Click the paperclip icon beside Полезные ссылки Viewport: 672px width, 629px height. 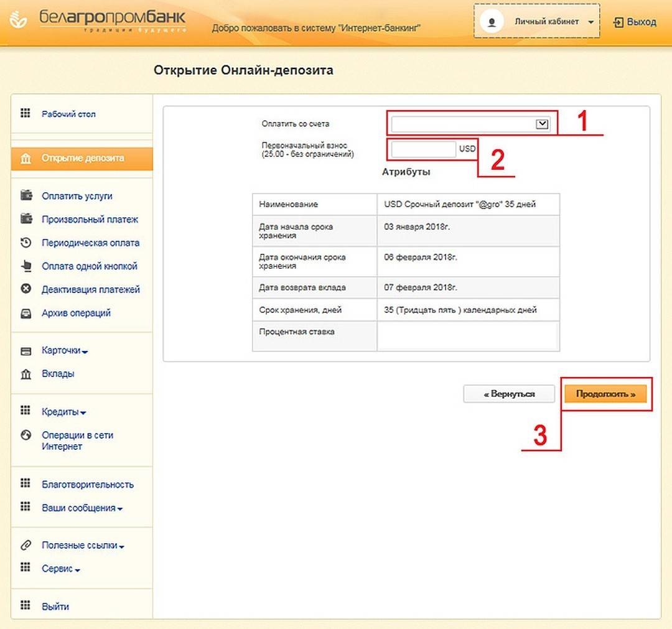pos(26,545)
